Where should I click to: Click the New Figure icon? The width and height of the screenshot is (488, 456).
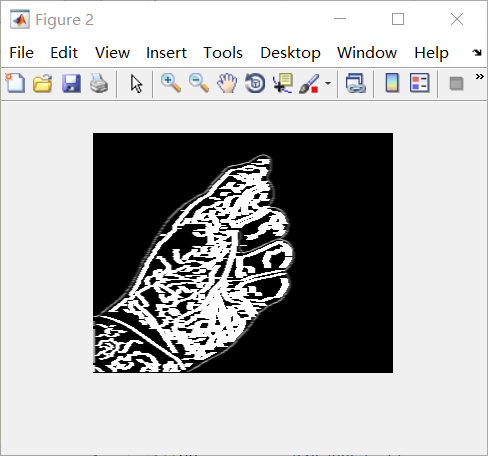15,83
